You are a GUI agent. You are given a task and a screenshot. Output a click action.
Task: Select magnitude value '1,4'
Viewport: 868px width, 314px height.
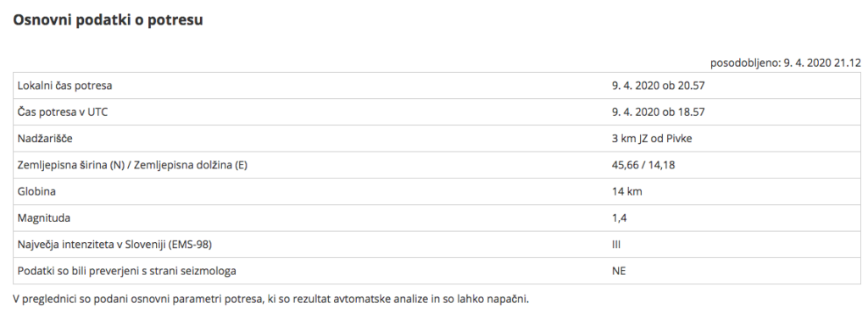tap(619, 218)
